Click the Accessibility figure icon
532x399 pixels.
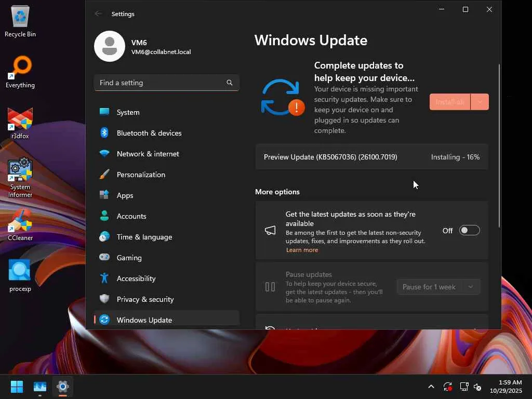tap(104, 278)
